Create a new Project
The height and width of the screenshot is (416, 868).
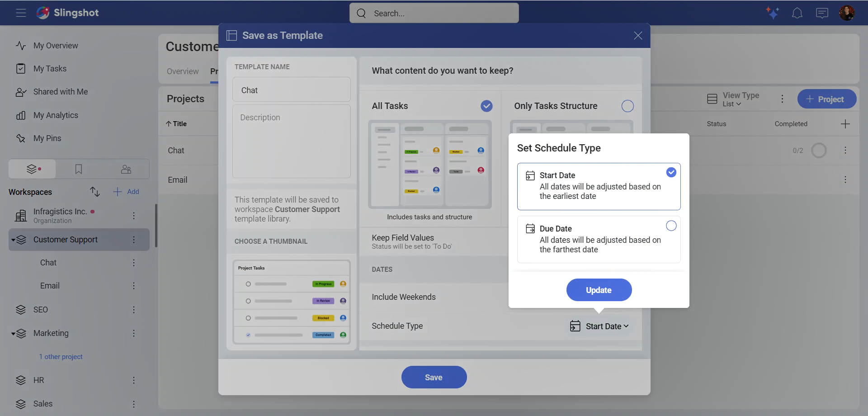[826, 99]
